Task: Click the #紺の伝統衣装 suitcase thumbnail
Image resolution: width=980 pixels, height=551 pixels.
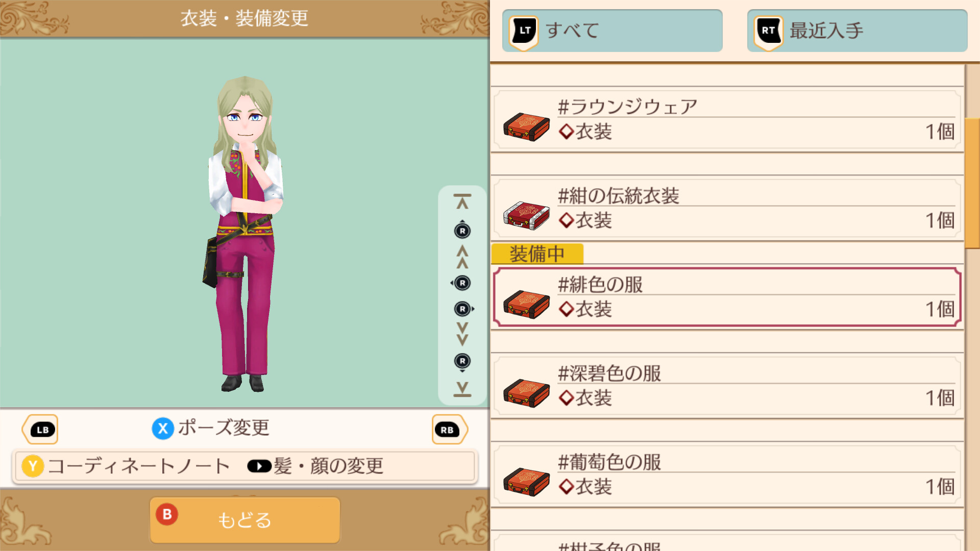Action: click(526, 215)
